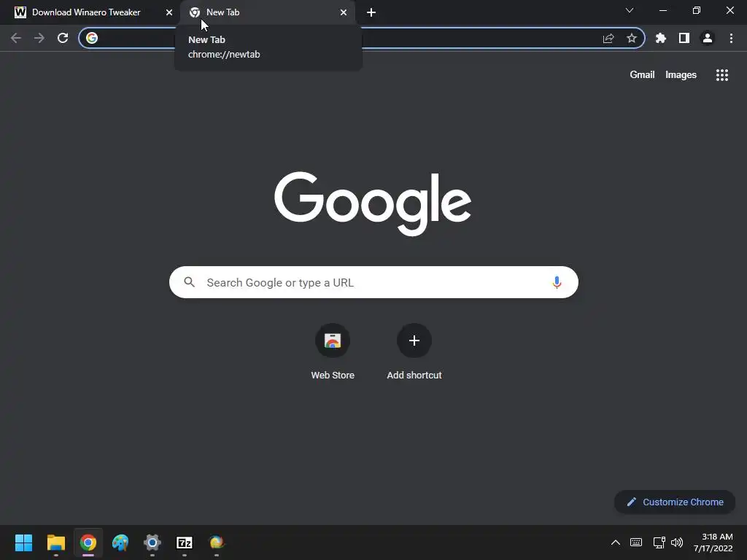747x560 pixels.
Task: Click the Google logo
Action: pyautogui.click(x=373, y=203)
